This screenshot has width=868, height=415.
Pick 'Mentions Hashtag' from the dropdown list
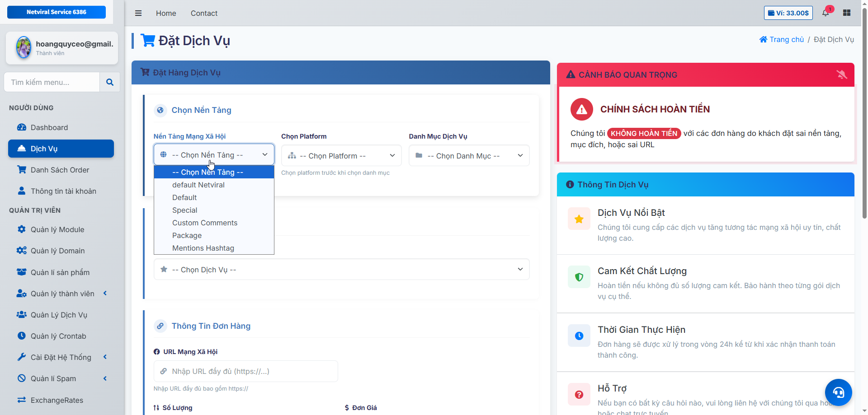[x=203, y=248]
